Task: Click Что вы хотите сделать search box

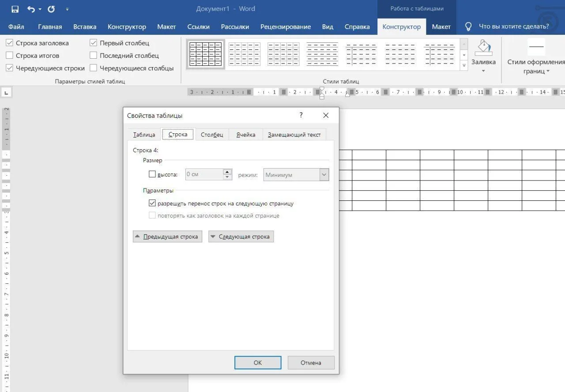Action: pos(514,26)
